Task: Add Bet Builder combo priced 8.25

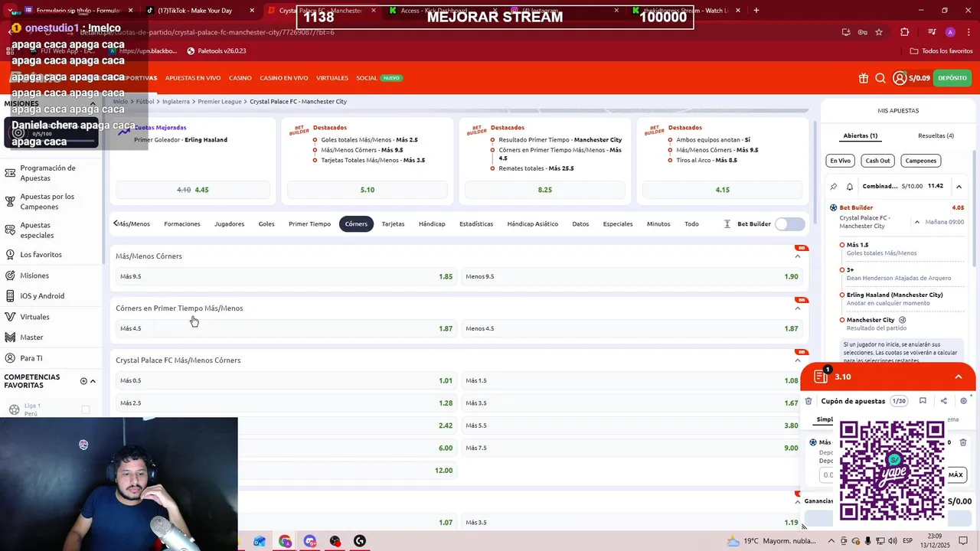Action: [x=545, y=190]
